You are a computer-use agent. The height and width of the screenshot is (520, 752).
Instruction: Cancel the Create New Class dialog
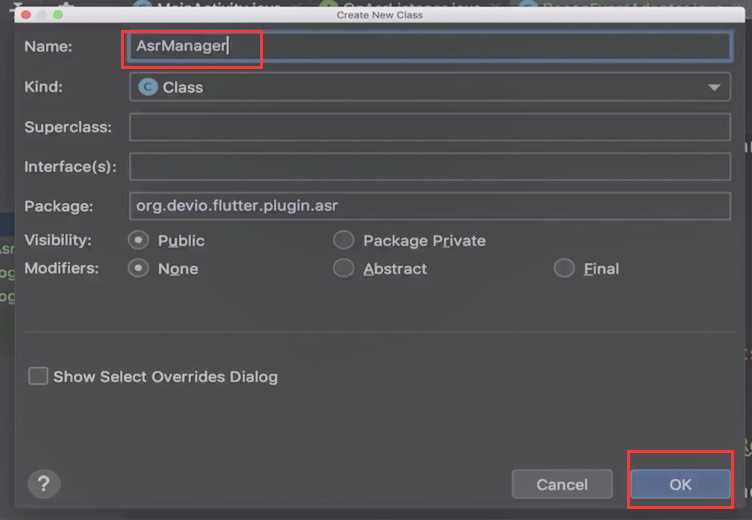(562, 484)
